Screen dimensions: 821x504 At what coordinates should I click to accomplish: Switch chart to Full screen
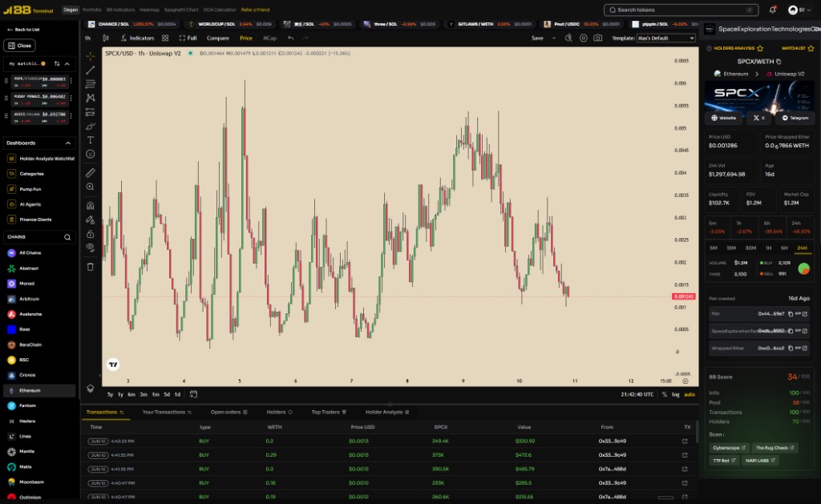(x=188, y=38)
